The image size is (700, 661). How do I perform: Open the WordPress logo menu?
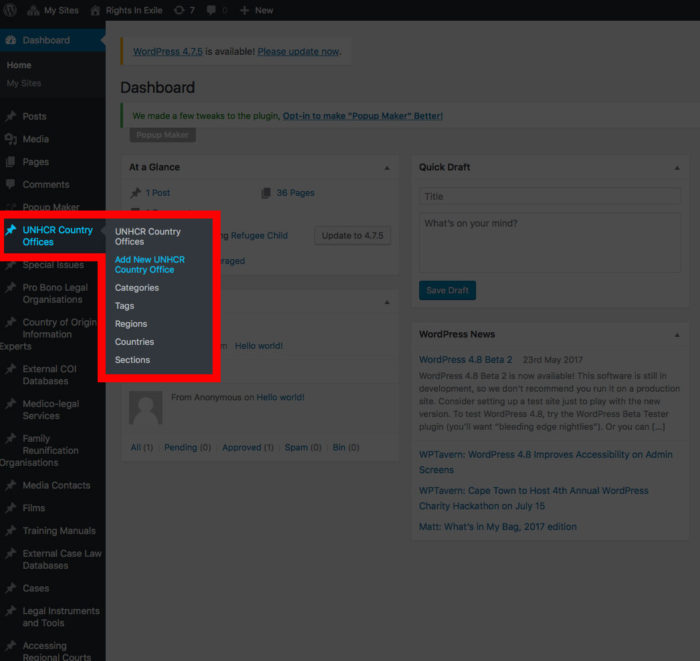10,10
